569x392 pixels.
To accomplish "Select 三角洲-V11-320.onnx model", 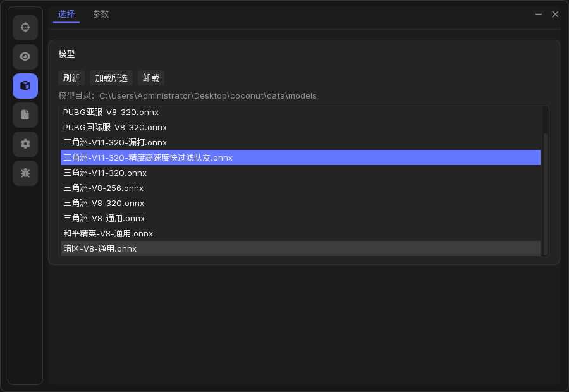I will [300, 173].
